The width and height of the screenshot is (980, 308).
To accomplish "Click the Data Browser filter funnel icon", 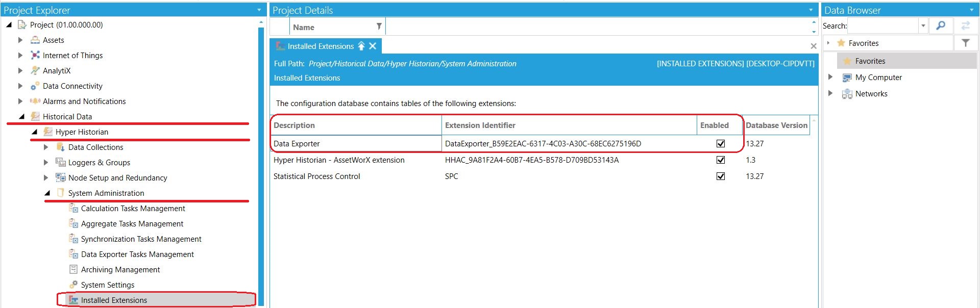I will (965, 43).
